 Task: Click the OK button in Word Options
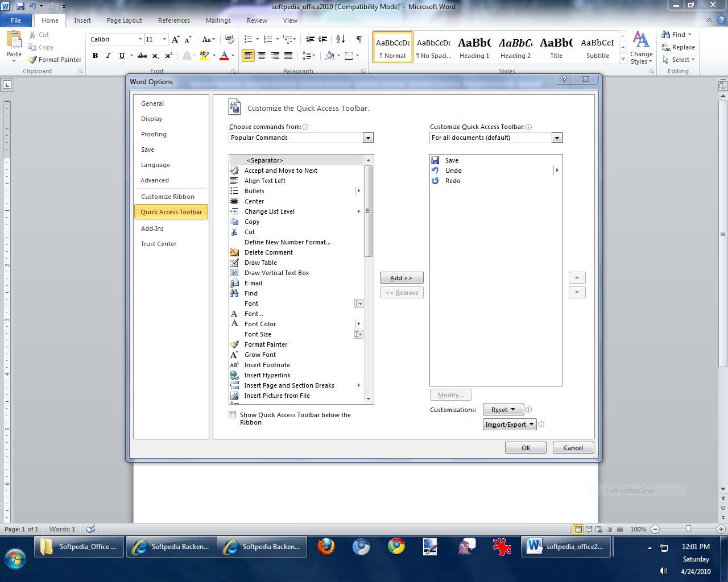pyautogui.click(x=526, y=448)
